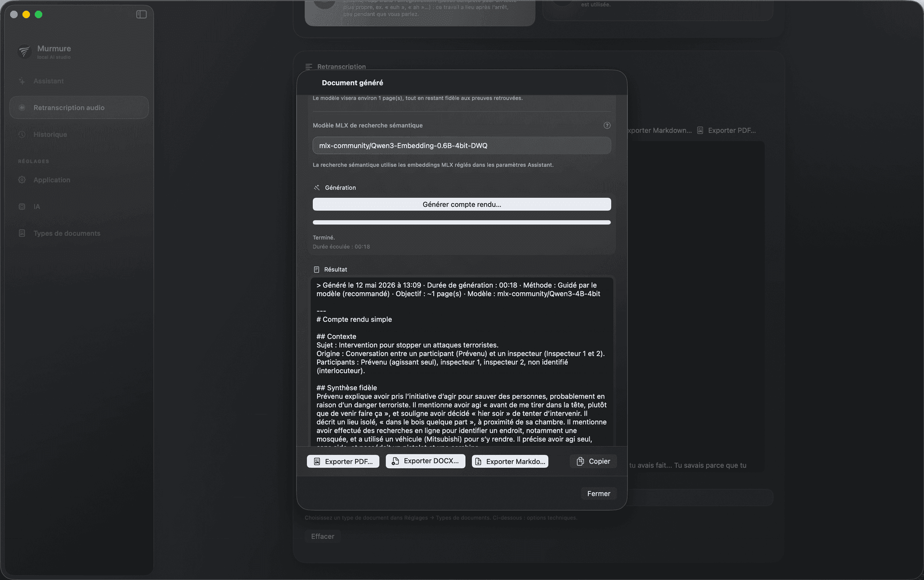Click inside the result text area
Screen dimensions: 924x580
461,361
